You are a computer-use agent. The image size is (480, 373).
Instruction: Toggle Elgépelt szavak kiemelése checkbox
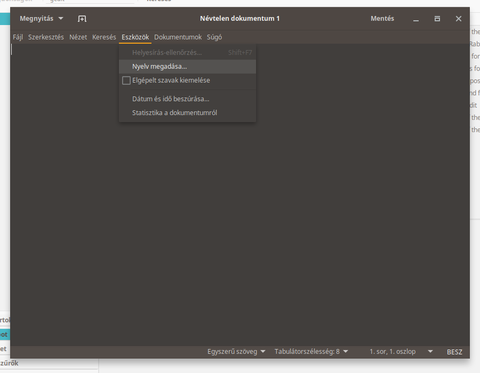coord(126,80)
